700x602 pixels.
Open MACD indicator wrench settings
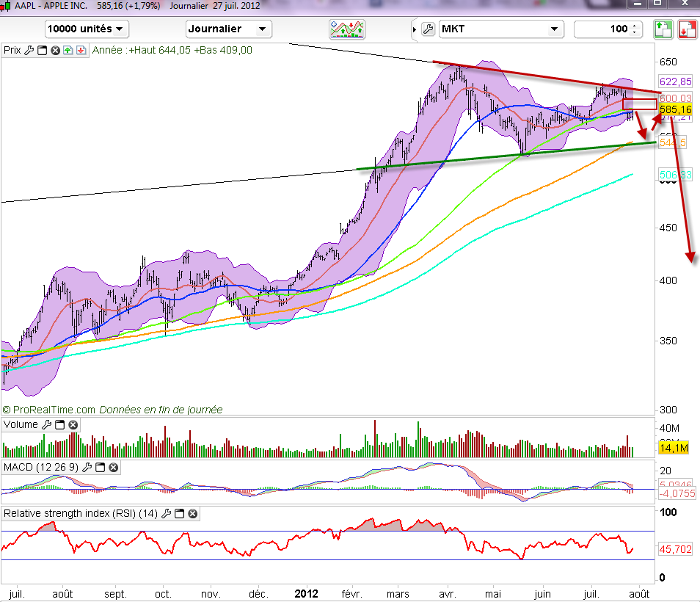click(x=87, y=467)
